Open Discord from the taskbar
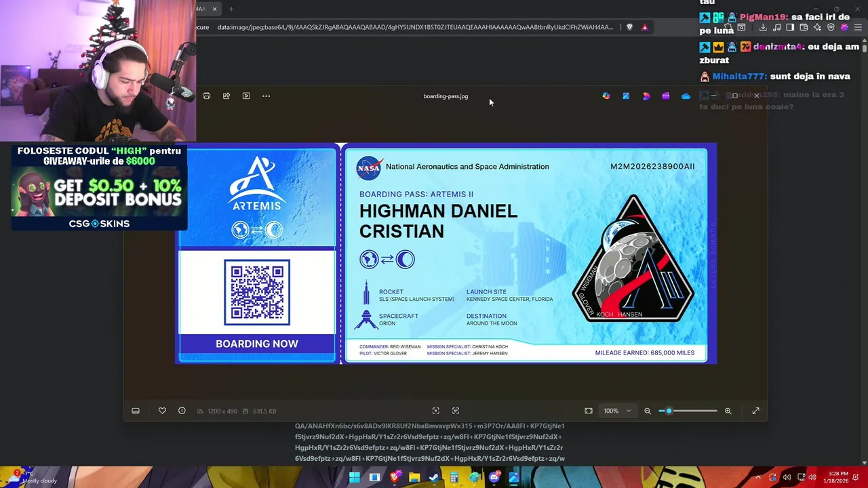868x488 pixels. click(x=494, y=478)
